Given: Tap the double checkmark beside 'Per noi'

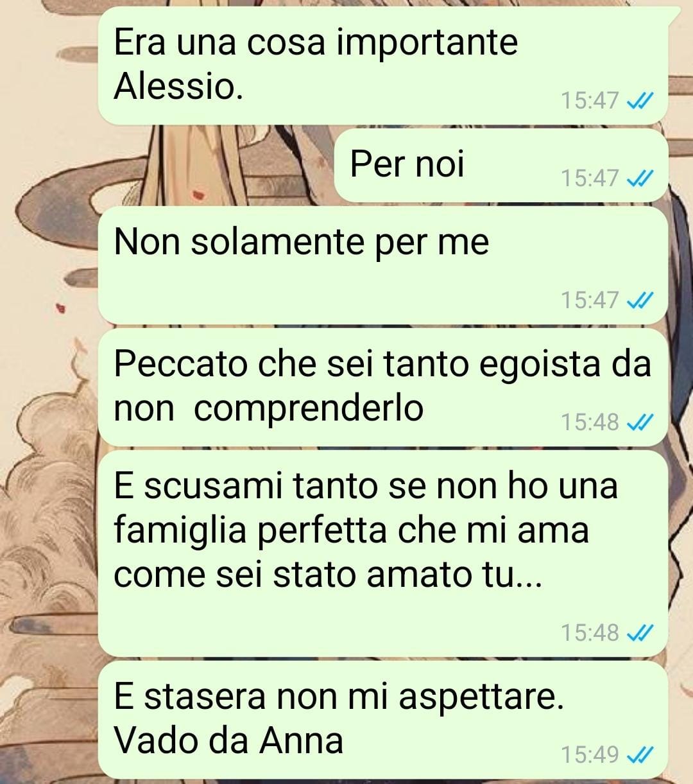Looking at the screenshot, I should (x=639, y=178).
